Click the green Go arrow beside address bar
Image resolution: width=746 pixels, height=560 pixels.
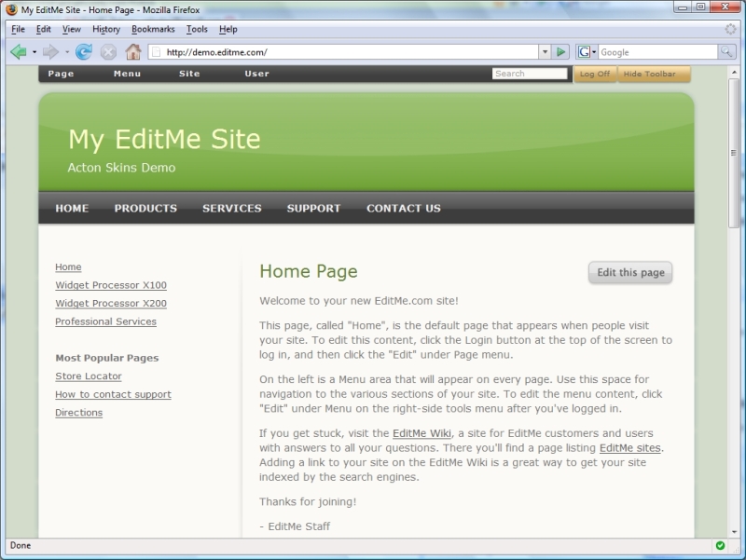(x=561, y=52)
